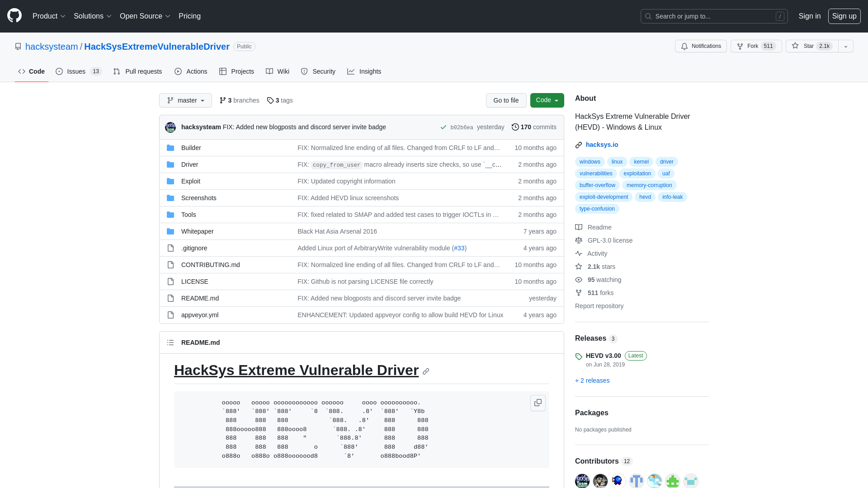Open the CONTRIBUTING.md file
This screenshot has width=868, height=488.
click(x=211, y=265)
